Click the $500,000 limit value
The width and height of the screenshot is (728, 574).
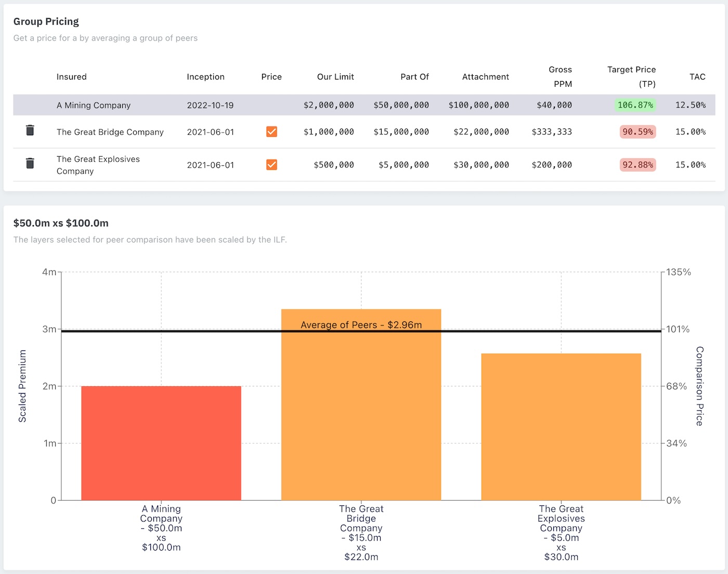[334, 165]
